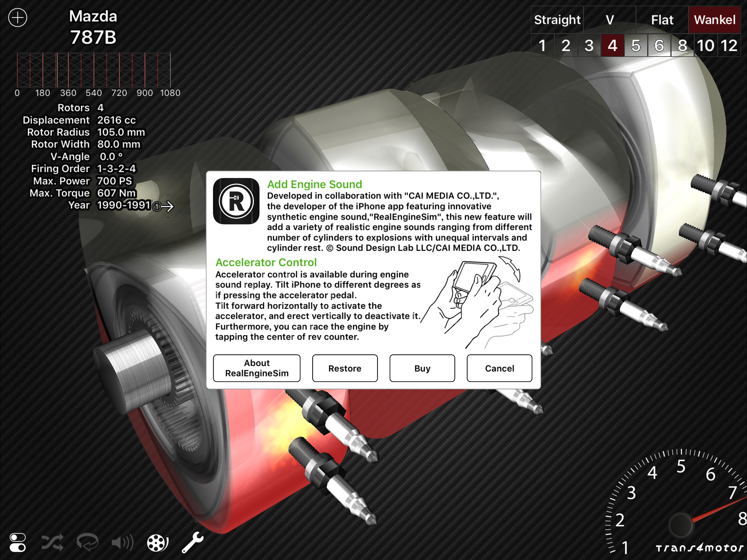The image size is (747, 560).
Task: Select the Straight engine type tab
Action: 557,20
